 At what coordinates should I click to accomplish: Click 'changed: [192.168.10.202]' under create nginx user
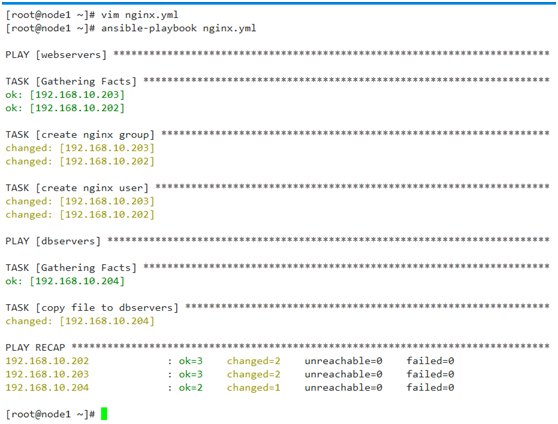coord(80,215)
